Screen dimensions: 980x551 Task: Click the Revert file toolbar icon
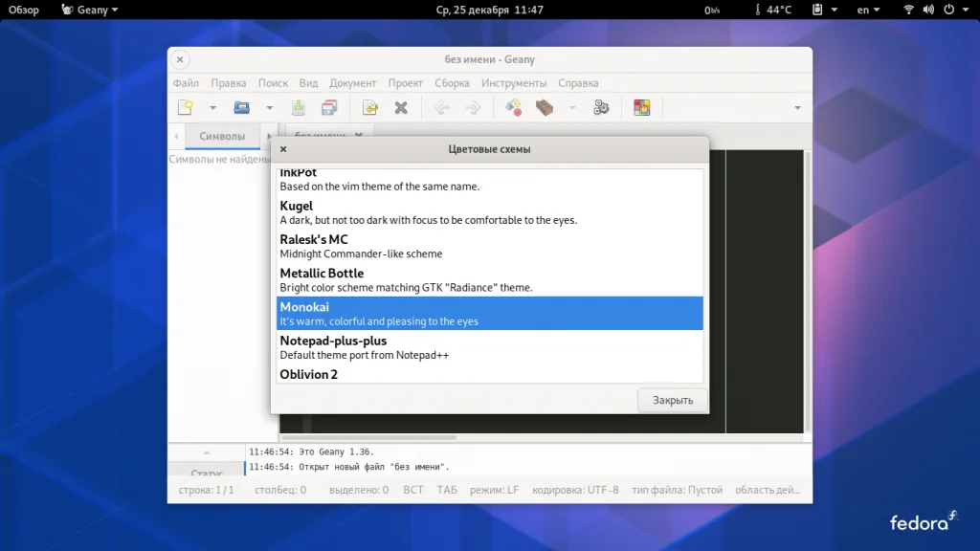[369, 108]
